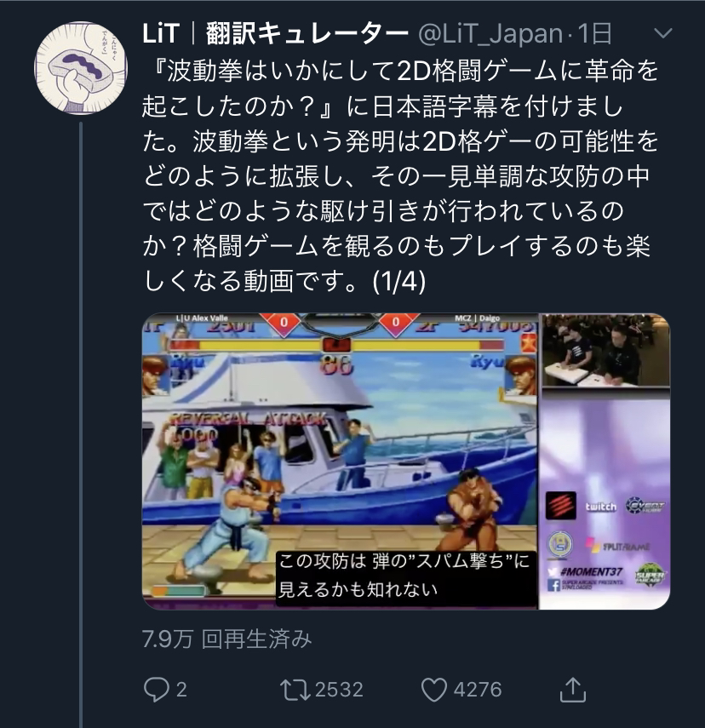Viewport: 705px width, 728px height.
Task: Open the tweet body text
Action: click(400, 176)
